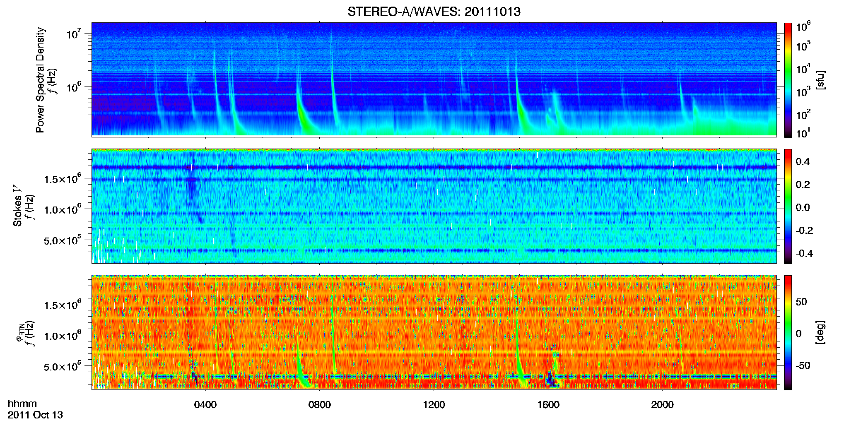Click the -50 value on the degrees colorbar
Screen dimensions: 868x447
pyautogui.click(x=803, y=366)
